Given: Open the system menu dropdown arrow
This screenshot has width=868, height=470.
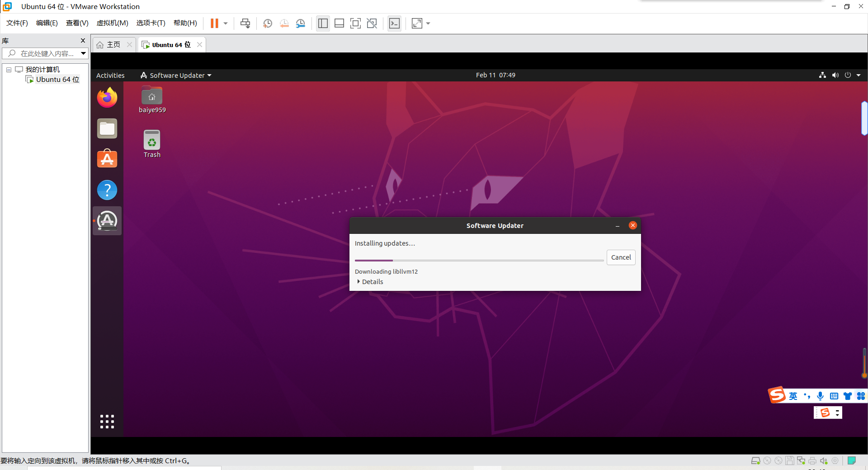Looking at the screenshot, I should coord(859,76).
